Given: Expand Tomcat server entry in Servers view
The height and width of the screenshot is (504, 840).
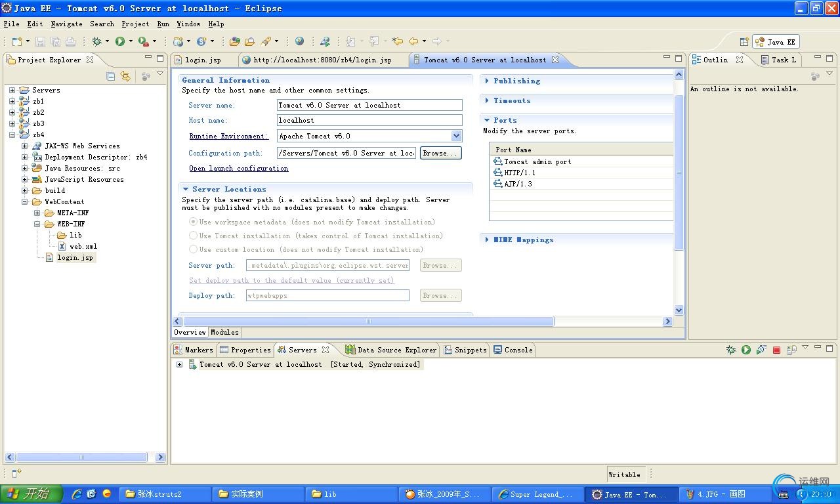Looking at the screenshot, I should [179, 364].
